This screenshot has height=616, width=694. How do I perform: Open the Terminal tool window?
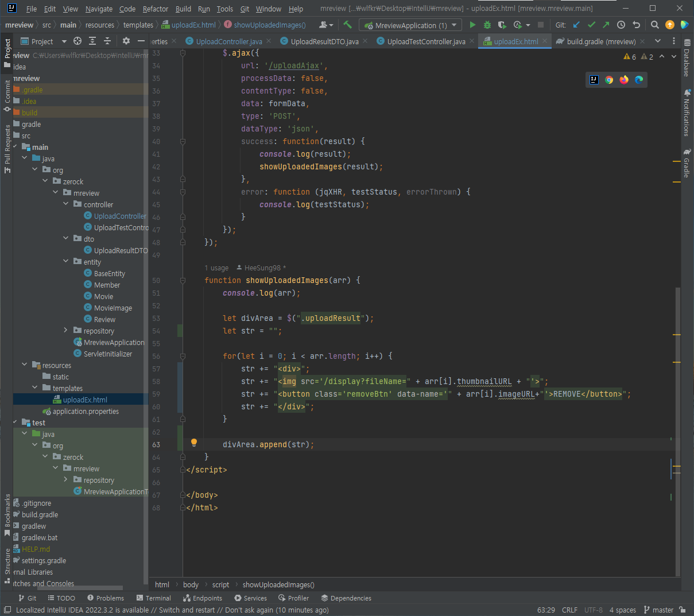click(x=154, y=598)
